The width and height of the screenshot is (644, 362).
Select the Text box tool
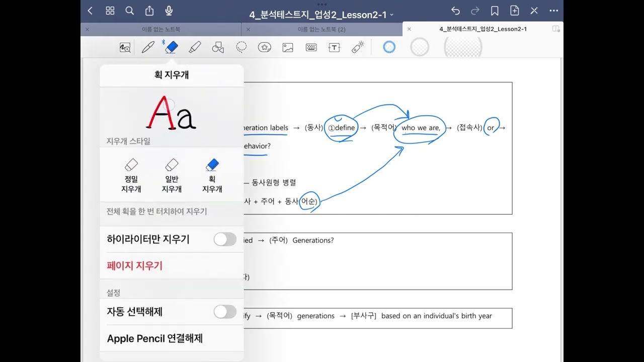tap(334, 48)
